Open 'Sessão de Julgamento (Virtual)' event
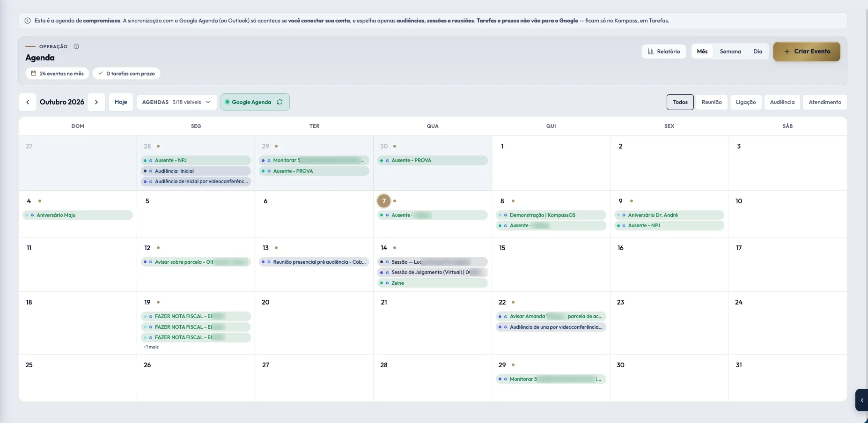This screenshot has width=868, height=423. [433, 272]
